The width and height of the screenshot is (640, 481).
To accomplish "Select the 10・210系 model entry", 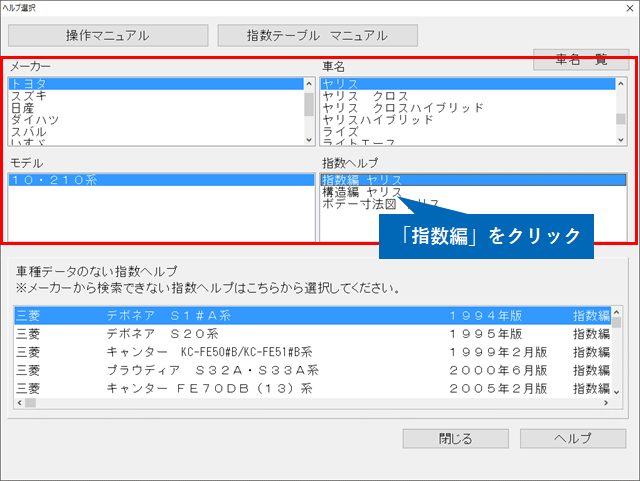I will point(55,180).
